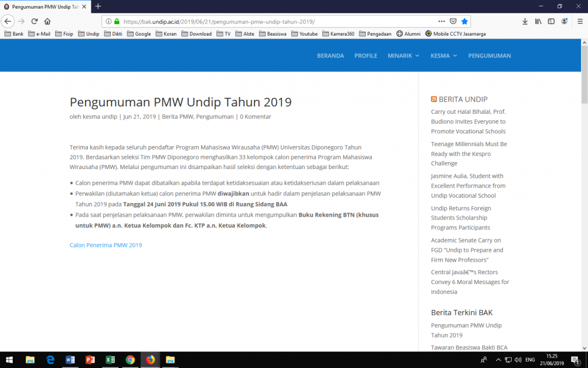Open the BERANDA menu item
This screenshot has width=588, height=368.
click(x=330, y=56)
